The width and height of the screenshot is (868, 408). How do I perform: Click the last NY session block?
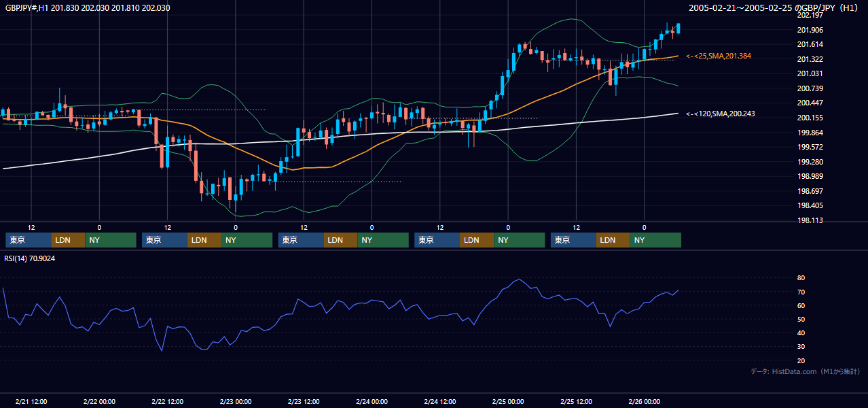coord(655,240)
